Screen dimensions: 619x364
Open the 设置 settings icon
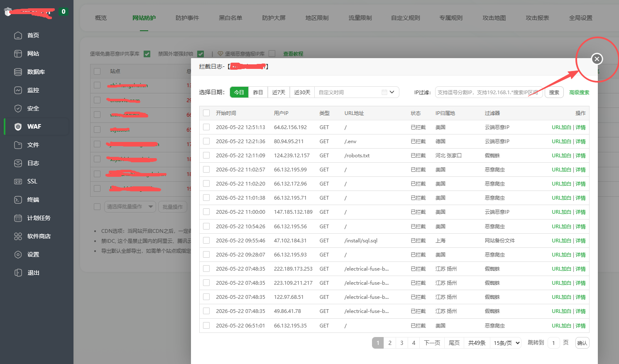click(18, 254)
